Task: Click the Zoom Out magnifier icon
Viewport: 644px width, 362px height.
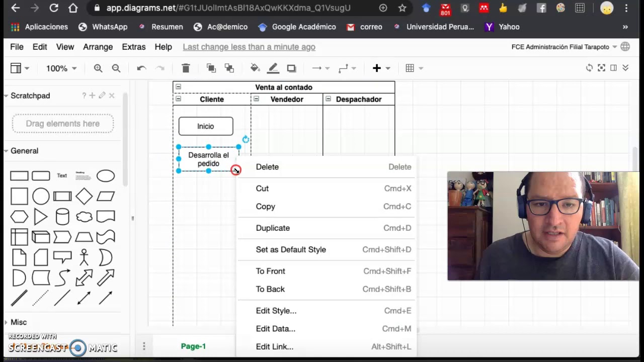Action: click(x=116, y=68)
